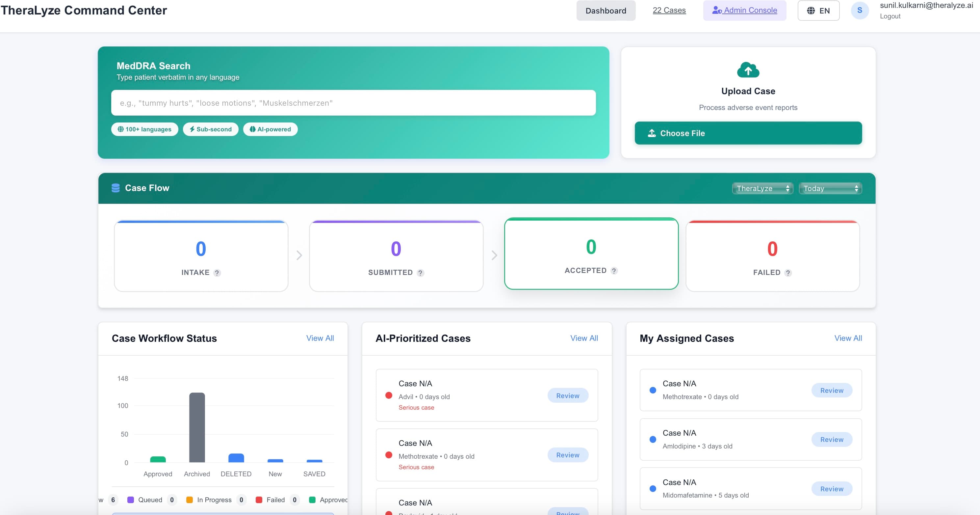980x515 pixels.
Task: Click Logout
Action: point(890,16)
